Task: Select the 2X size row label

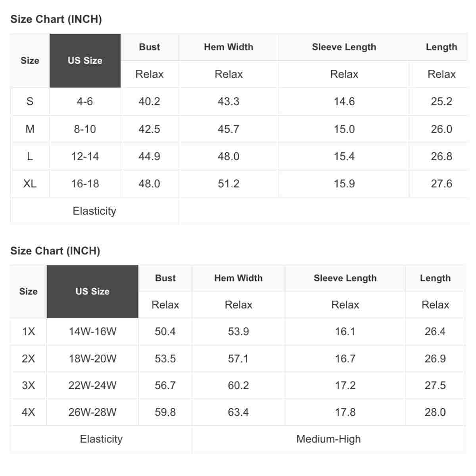Action: tap(28, 359)
